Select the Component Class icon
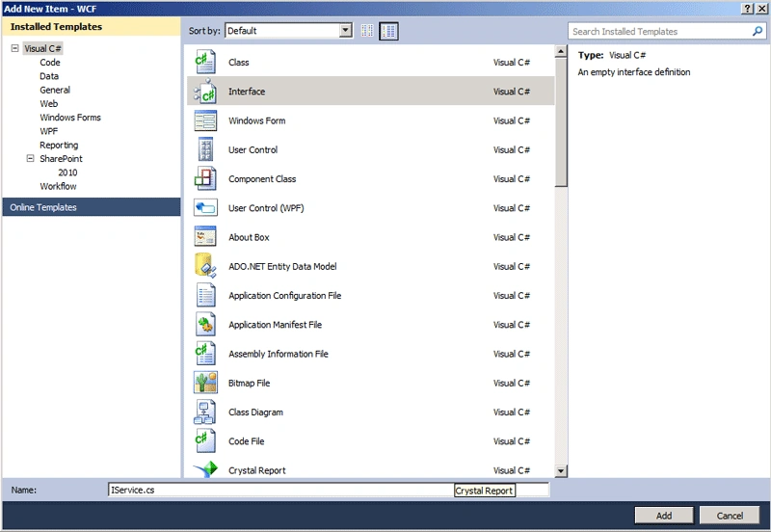 coord(205,178)
